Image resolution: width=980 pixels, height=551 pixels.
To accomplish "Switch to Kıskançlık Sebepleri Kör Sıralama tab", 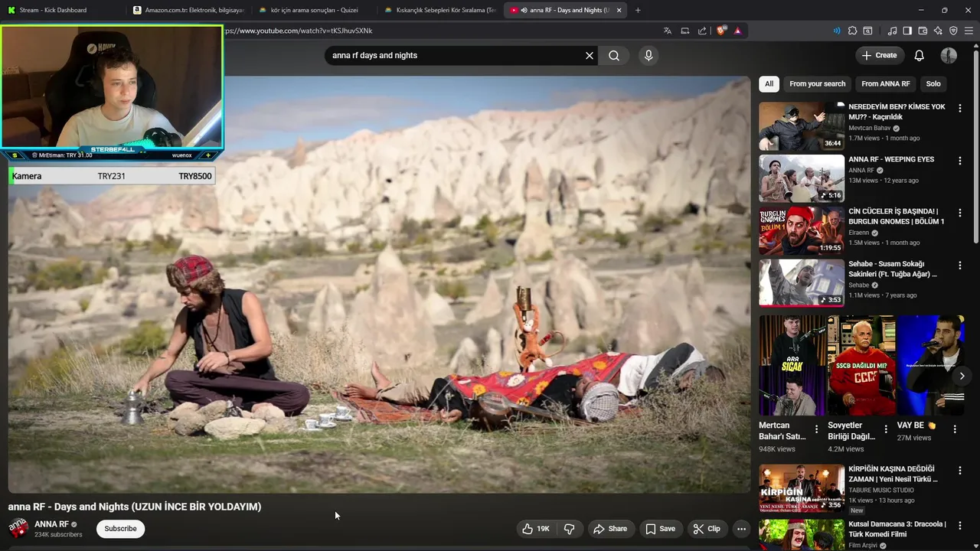I will click(440, 10).
